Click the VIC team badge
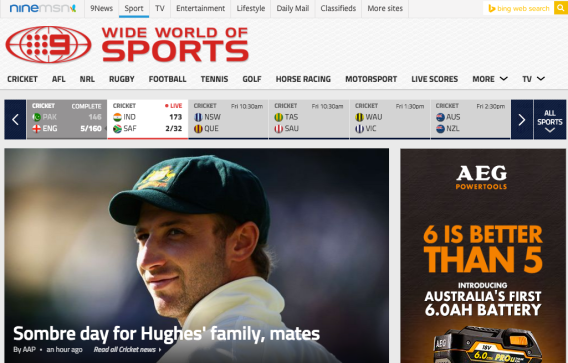 click(x=359, y=129)
